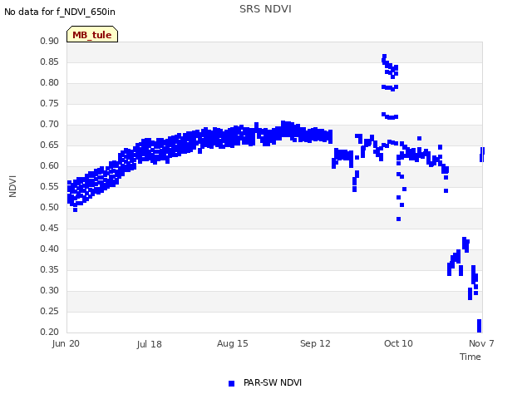Select the 0.65 y-axis value

pyautogui.click(x=50, y=145)
